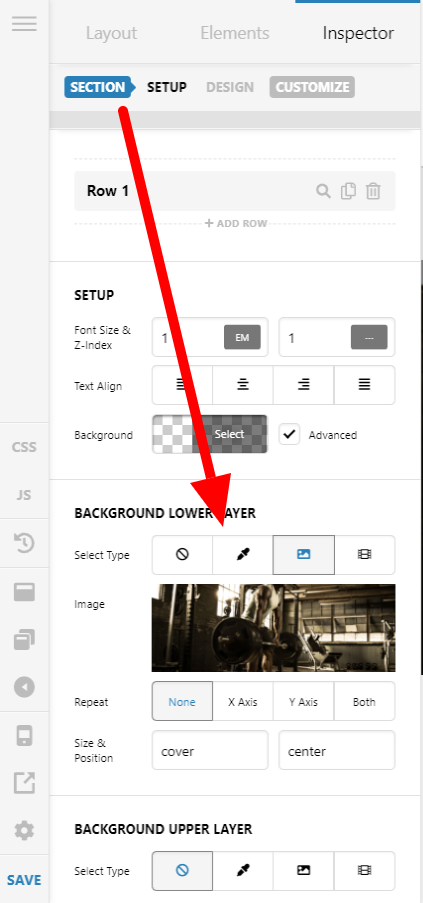The width and height of the screenshot is (423, 903).
Task: Set Repeat to X Axis
Action: click(243, 702)
